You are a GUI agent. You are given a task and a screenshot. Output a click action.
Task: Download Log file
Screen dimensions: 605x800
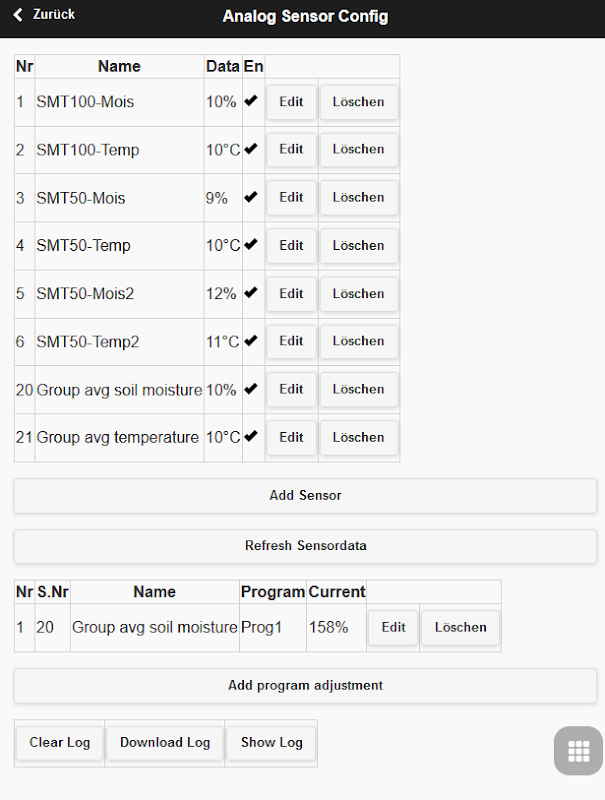coord(165,743)
